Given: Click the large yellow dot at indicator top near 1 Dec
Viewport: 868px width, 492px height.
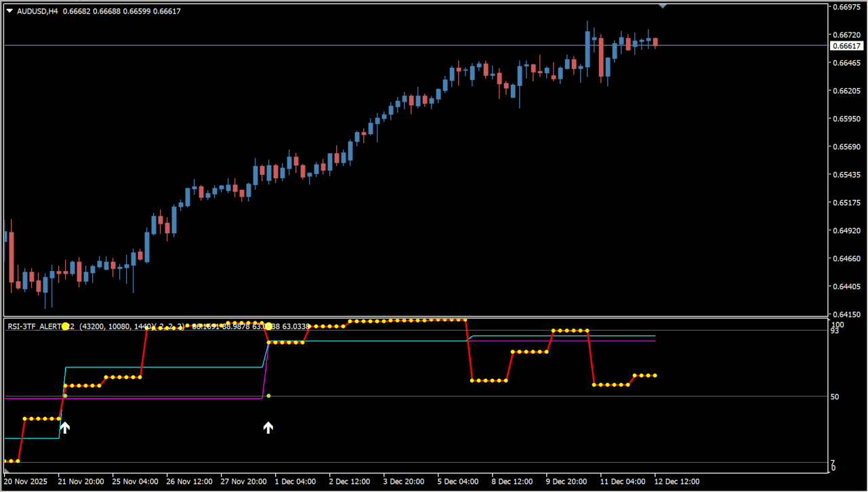Looking at the screenshot, I should point(268,327).
